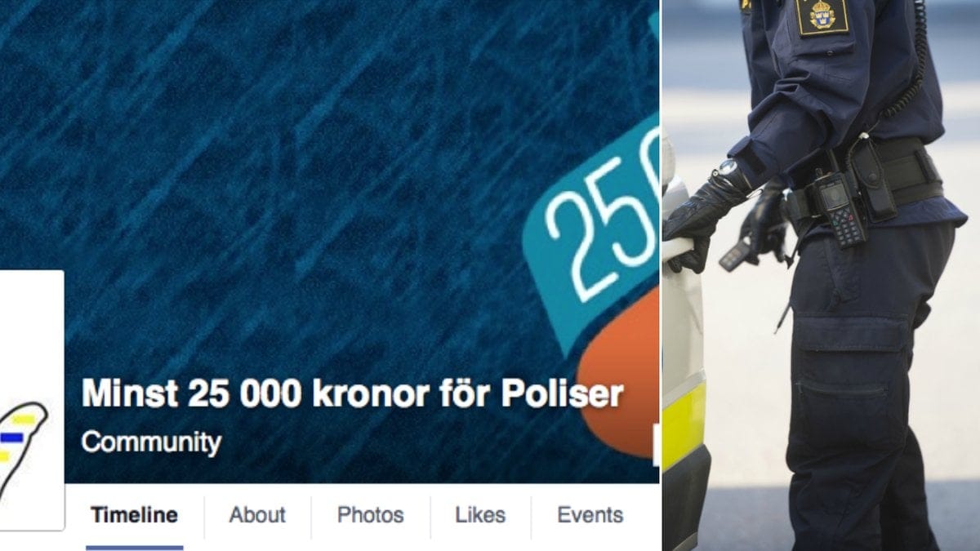Open the Events tab

(x=590, y=516)
